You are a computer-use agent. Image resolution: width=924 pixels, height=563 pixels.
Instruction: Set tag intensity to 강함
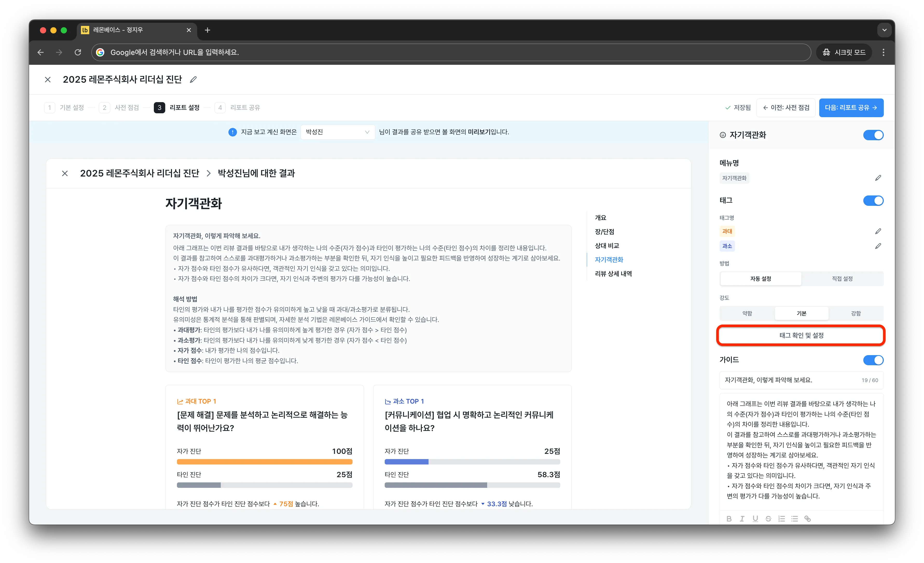click(856, 313)
